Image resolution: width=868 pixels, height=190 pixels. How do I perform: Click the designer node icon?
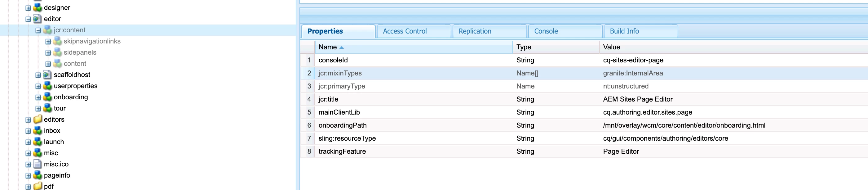pyautogui.click(x=38, y=7)
